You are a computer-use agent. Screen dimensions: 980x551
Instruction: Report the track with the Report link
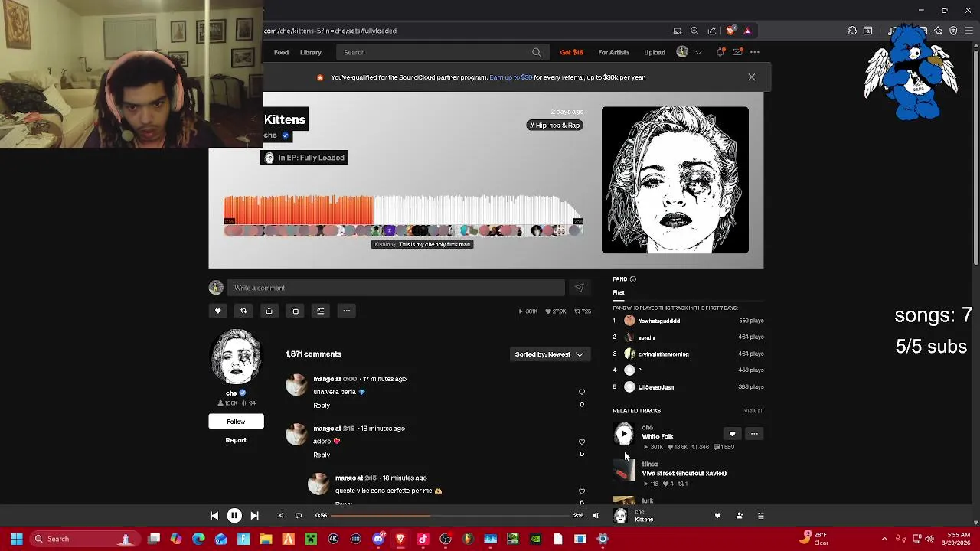click(236, 440)
